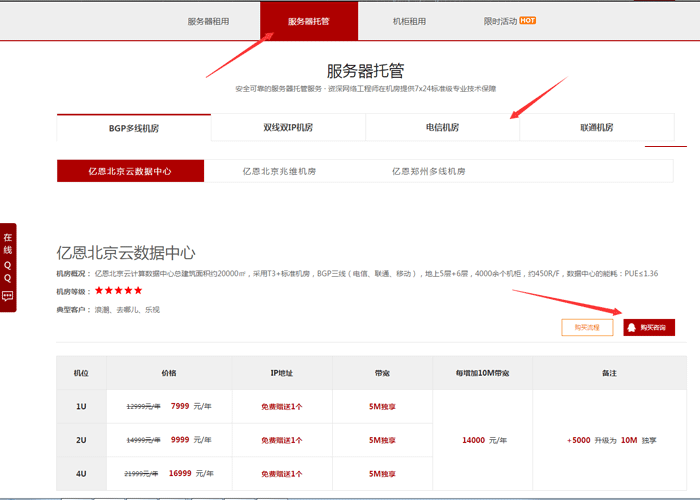Screen dimensions: 700x500
Task: Choose the 亿恩郑州多线机房 sub-tab
Action: [429, 171]
